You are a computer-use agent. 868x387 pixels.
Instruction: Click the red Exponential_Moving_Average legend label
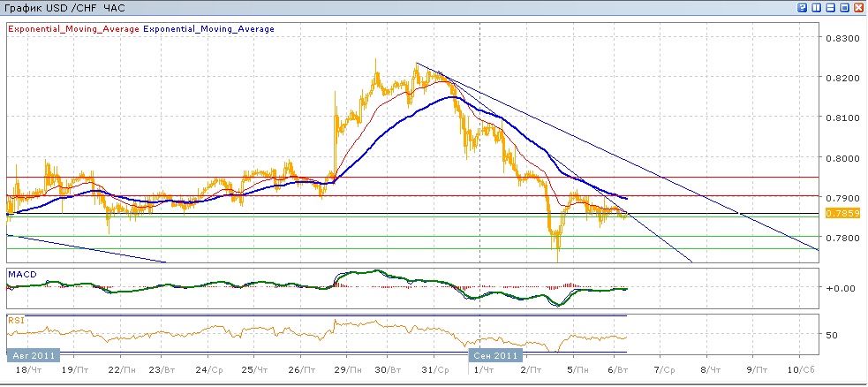click(x=72, y=28)
